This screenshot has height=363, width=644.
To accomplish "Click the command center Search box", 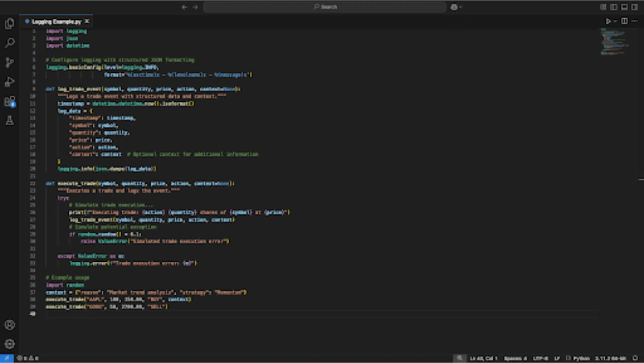I will (x=325, y=7).
